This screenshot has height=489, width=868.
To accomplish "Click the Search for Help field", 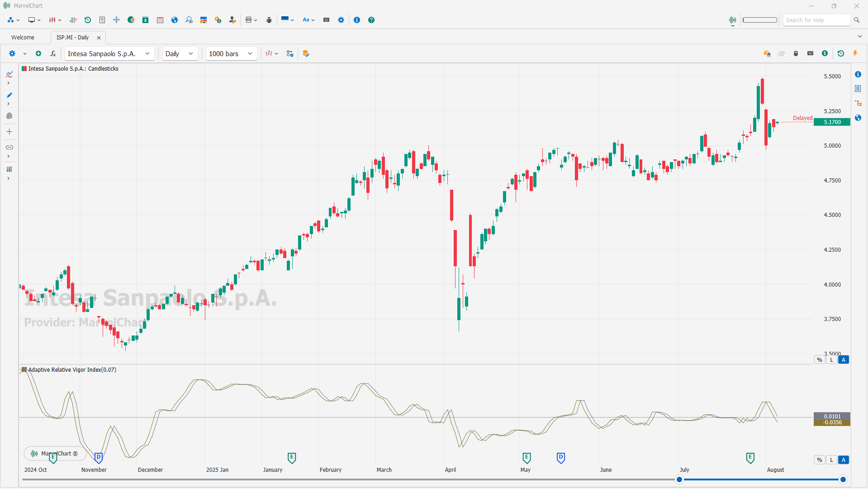I will (816, 20).
